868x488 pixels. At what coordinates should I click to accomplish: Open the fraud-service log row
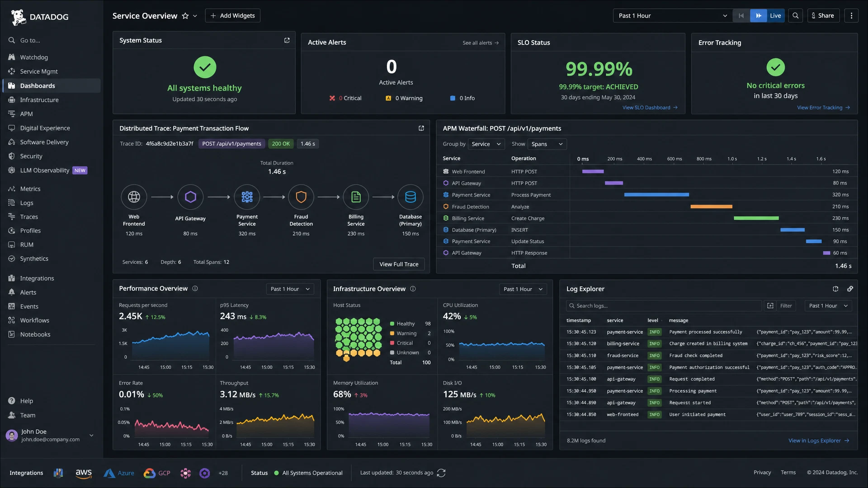pyautogui.click(x=708, y=356)
